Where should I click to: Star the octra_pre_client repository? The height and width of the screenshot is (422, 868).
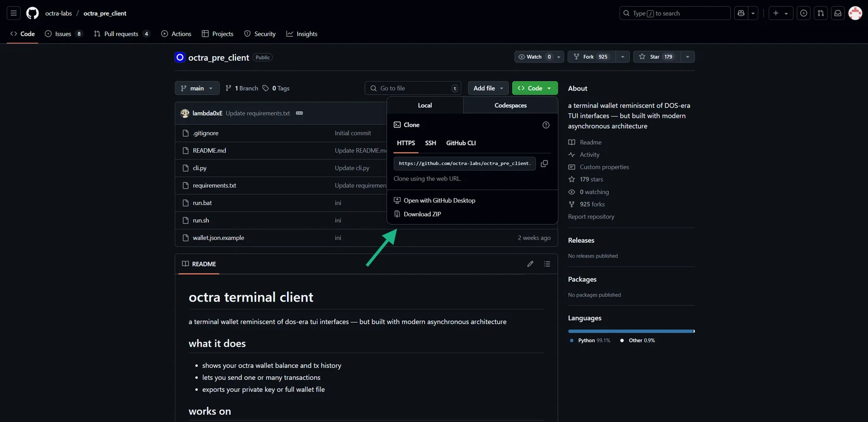pyautogui.click(x=656, y=56)
